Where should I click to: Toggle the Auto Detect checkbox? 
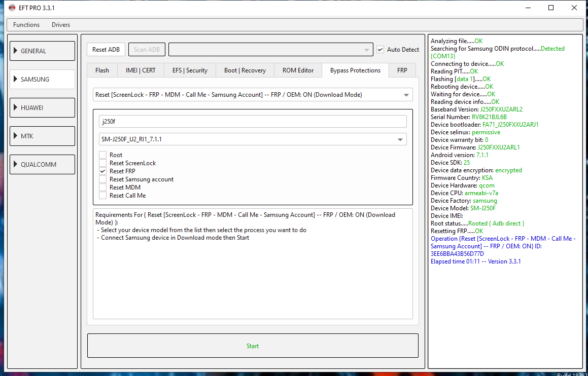pos(381,50)
